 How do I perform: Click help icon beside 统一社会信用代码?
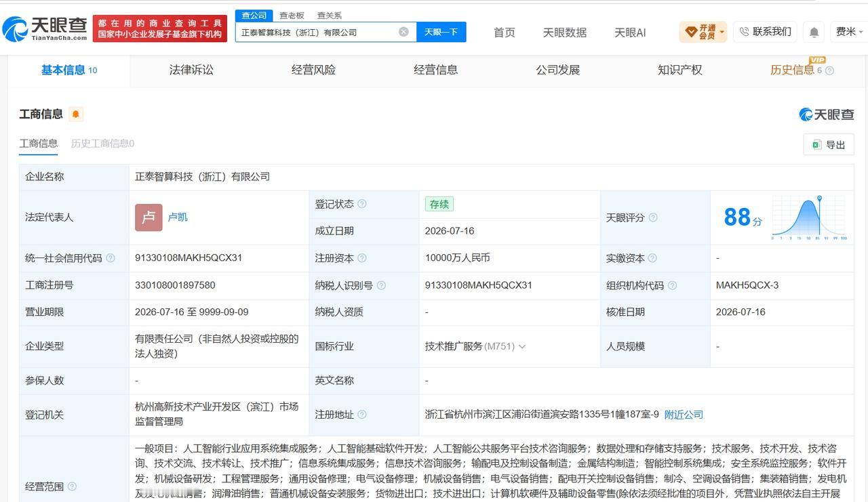tap(111, 258)
